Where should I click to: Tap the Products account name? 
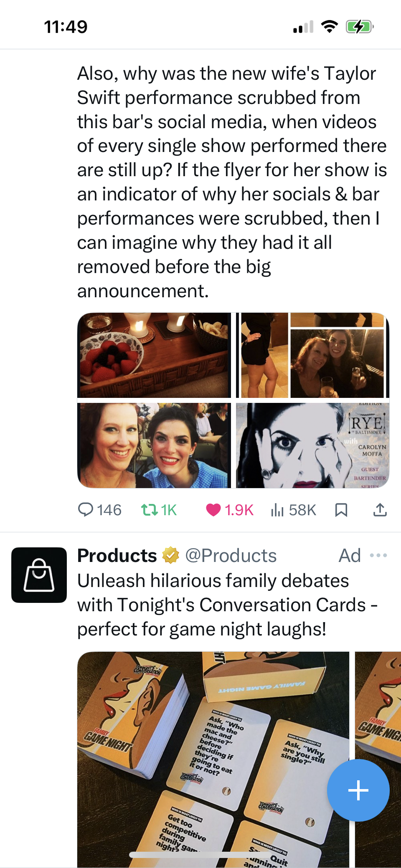click(x=117, y=556)
